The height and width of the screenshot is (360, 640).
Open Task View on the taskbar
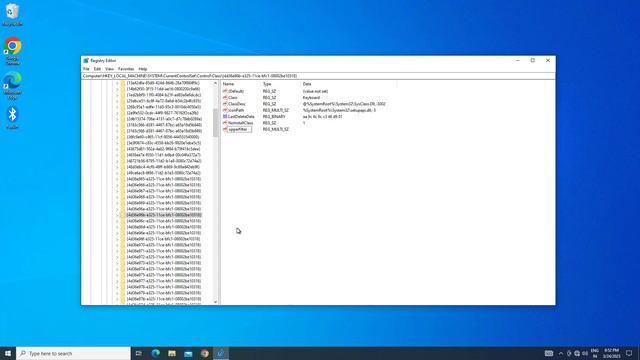[x=139, y=353]
